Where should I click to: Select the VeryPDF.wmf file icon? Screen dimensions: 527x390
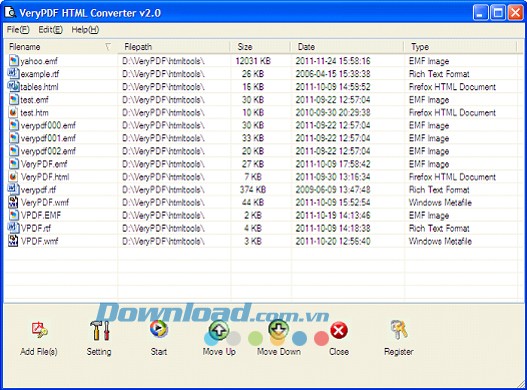(13, 202)
